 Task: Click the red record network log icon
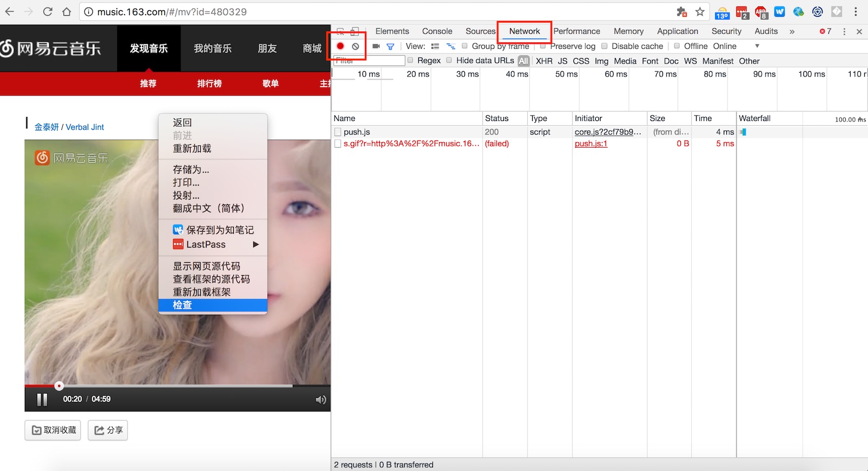pos(340,46)
